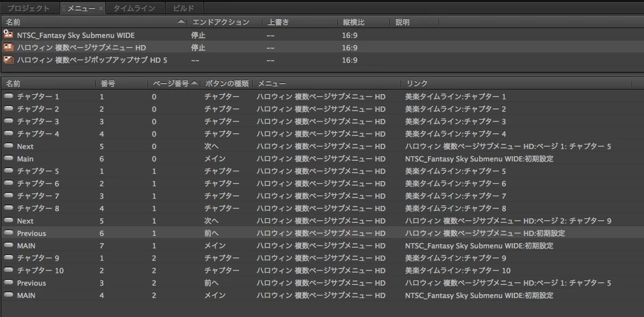This screenshot has height=317, width=644.
Task: Click link 美楽タイムライン:チャプター 9 in チャプター 9 row
Action: tap(456, 258)
